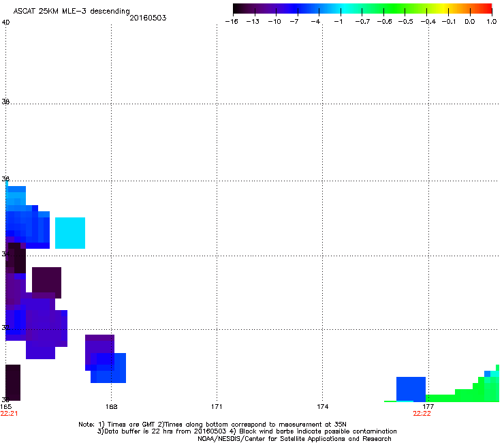Viewport: 504px width, 443px height.
Task: Click the latitude label "32"
Action: (x=5, y=328)
